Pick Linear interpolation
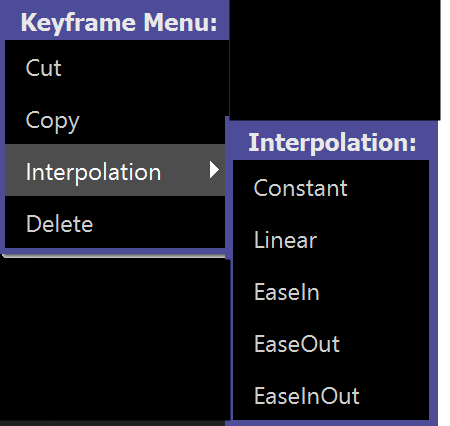 tap(331, 239)
